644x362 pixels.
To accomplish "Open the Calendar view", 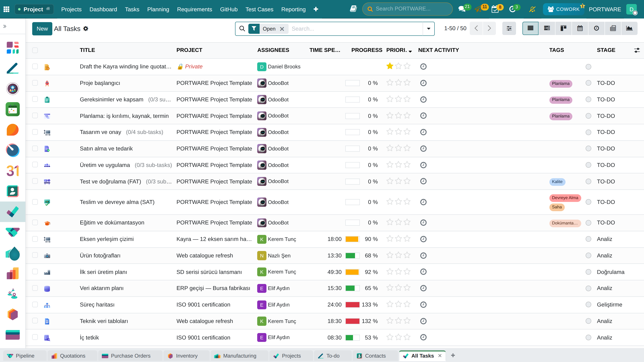I will pyautogui.click(x=580, y=29).
